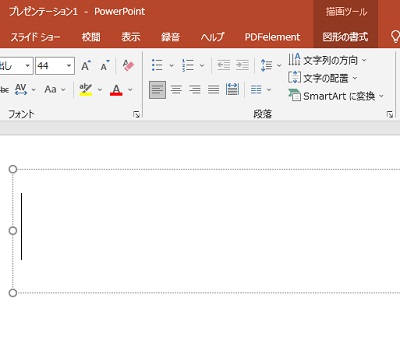
Task: Open the line spacing options
Action: point(267,65)
